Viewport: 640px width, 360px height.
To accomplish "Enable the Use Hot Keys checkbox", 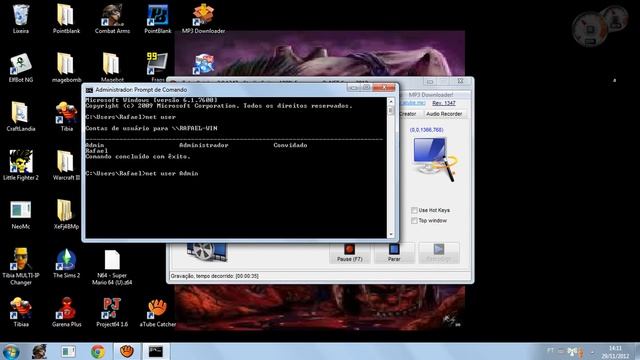I will [414, 210].
